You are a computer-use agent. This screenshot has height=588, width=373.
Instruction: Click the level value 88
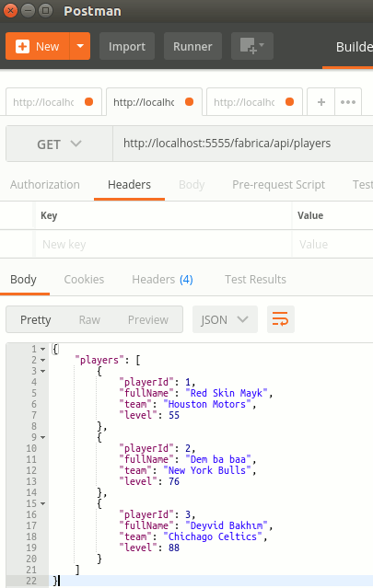tap(174, 548)
